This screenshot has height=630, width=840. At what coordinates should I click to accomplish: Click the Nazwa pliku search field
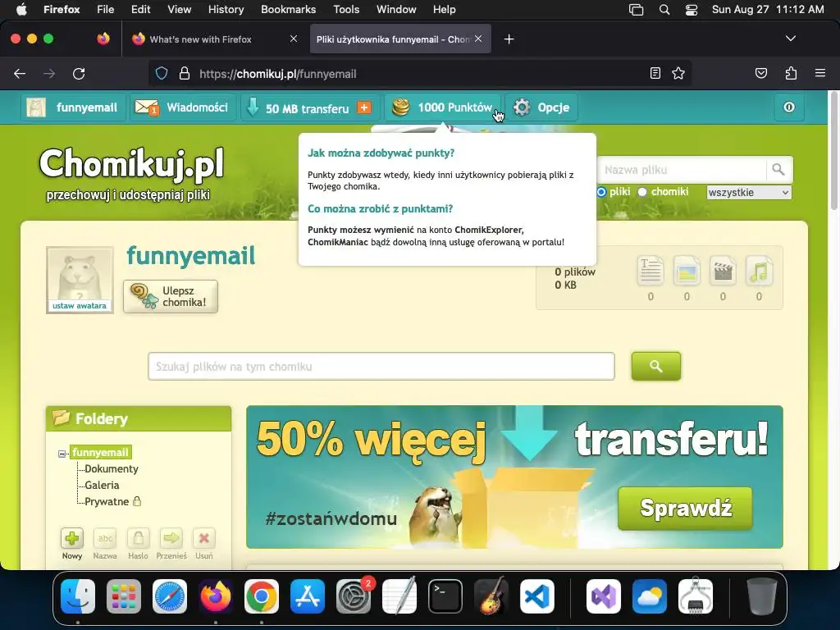point(682,170)
